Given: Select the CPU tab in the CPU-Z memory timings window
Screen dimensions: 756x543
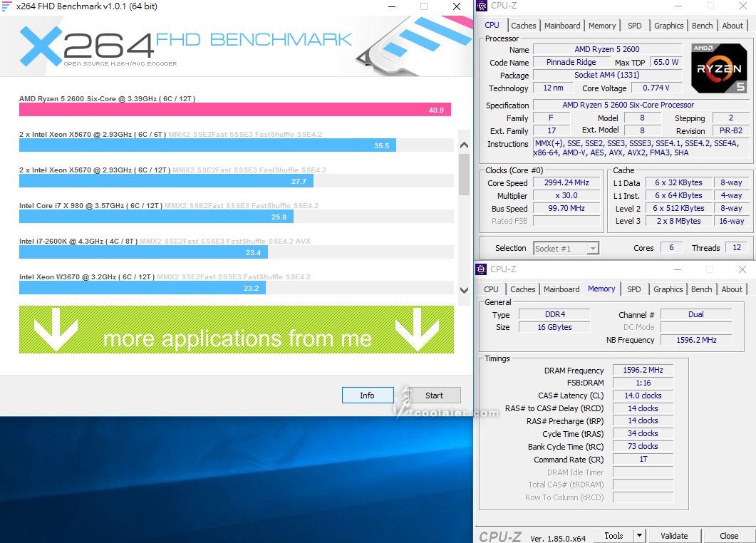Looking at the screenshot, I should tap(492, 289).
